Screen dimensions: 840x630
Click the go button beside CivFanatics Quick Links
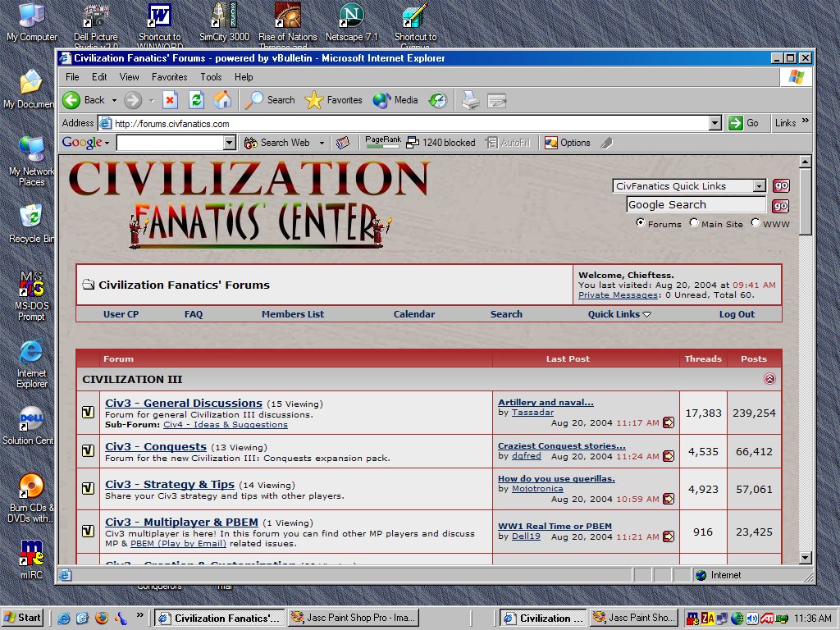pyautogui.click(x=781, y=186)
